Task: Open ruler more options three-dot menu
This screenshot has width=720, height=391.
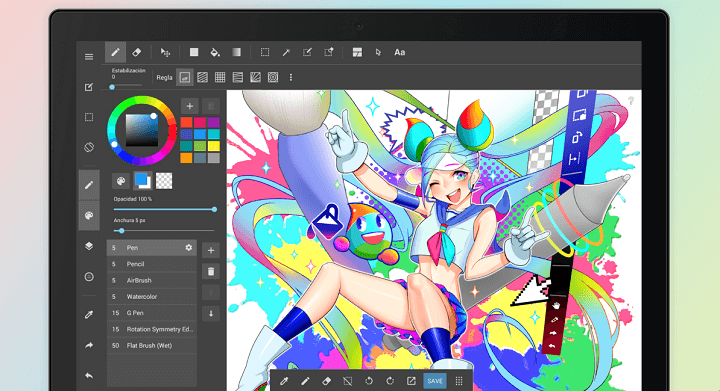Action: (291, 78)
